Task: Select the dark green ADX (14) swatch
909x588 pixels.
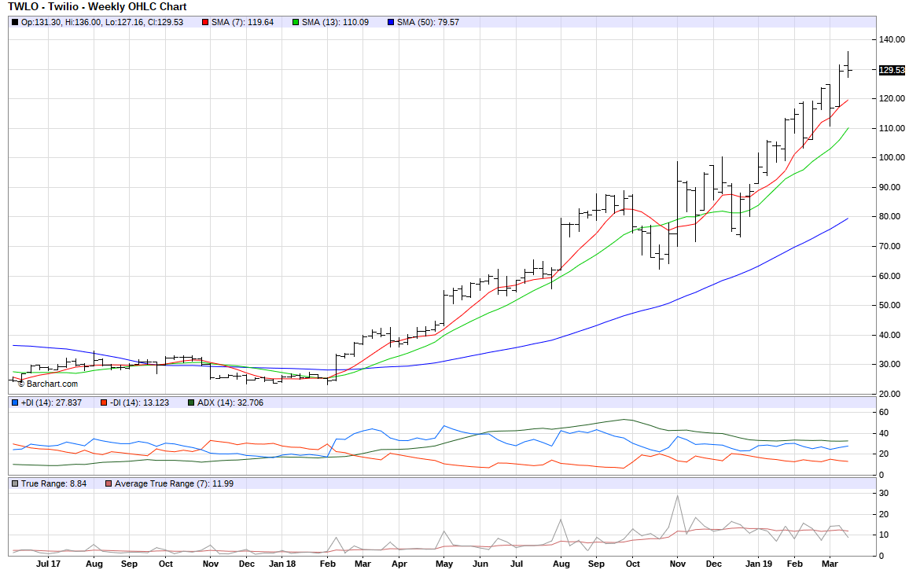Action: click(191, 402)
